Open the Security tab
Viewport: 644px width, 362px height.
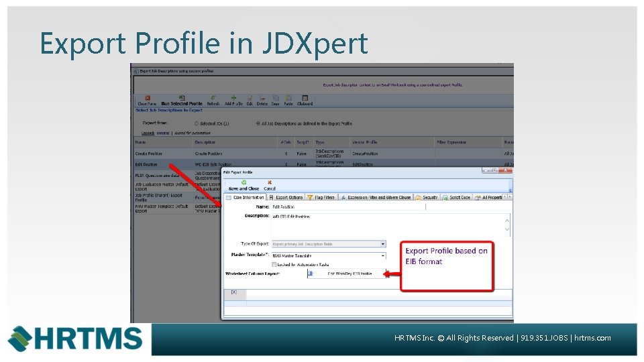[x=427, y=197]
